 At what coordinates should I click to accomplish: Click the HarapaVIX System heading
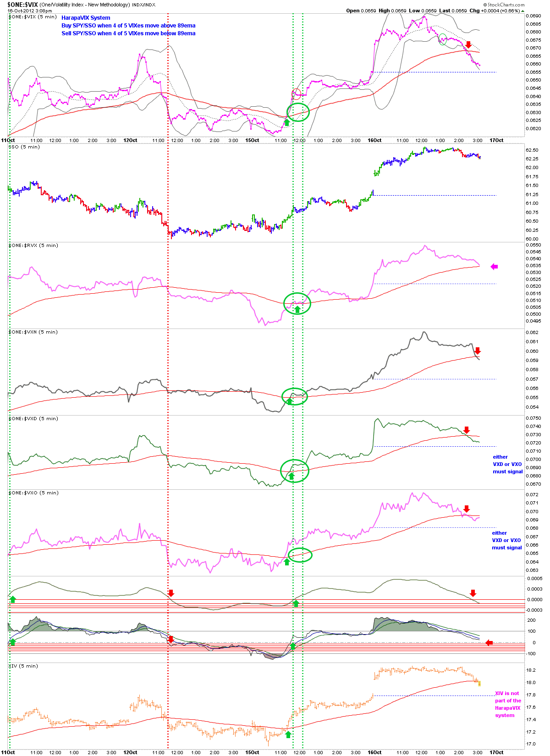[86, 18]
